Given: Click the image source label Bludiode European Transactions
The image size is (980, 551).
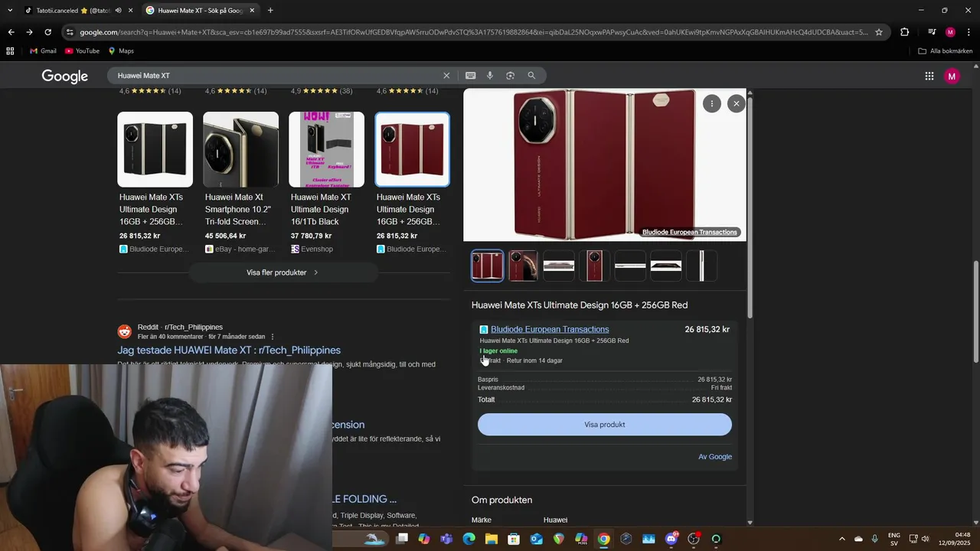Looking at the screenshot, I should coord(690,232).
